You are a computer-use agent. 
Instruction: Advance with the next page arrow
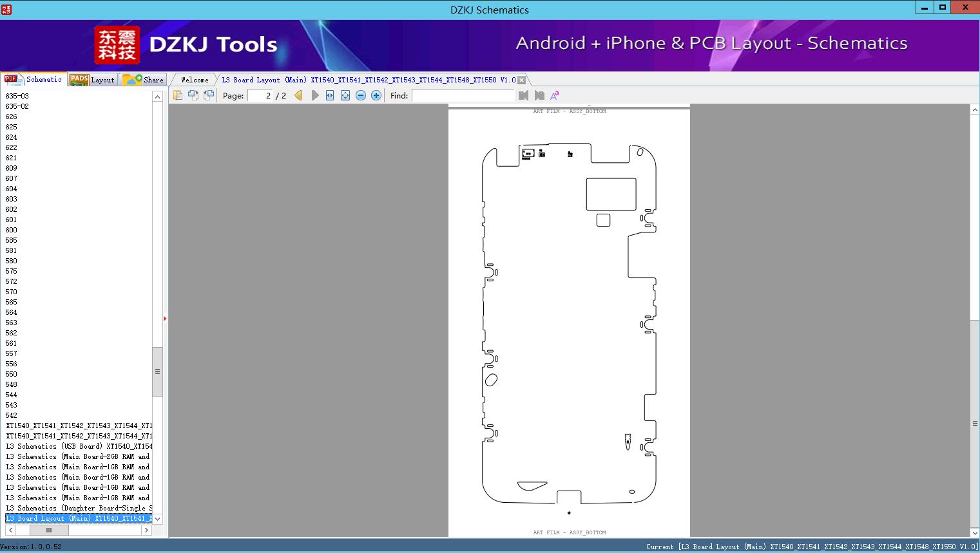[x=315, y=95]
